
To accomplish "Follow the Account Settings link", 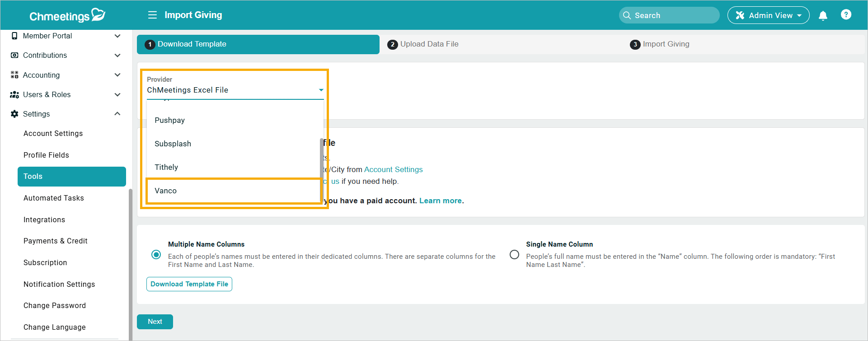I will [394, 169].
